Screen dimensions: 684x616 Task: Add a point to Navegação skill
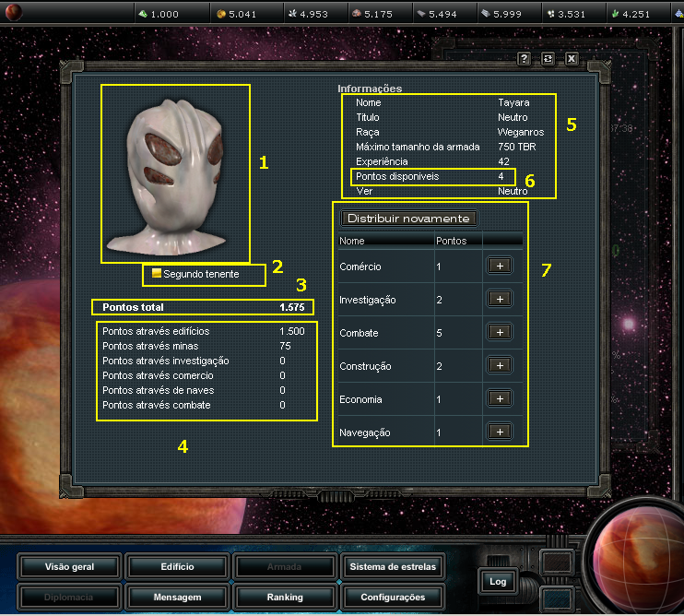[499, 431]
